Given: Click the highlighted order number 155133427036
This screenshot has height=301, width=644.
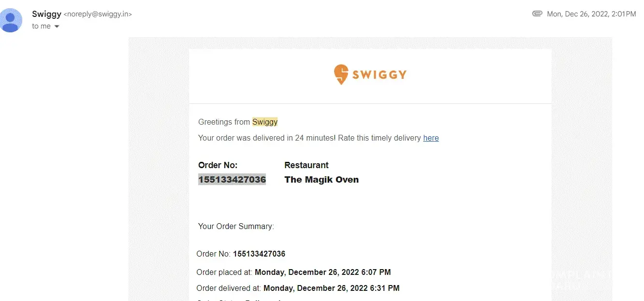Looking at the screenshot, I should tap(232, 180).
